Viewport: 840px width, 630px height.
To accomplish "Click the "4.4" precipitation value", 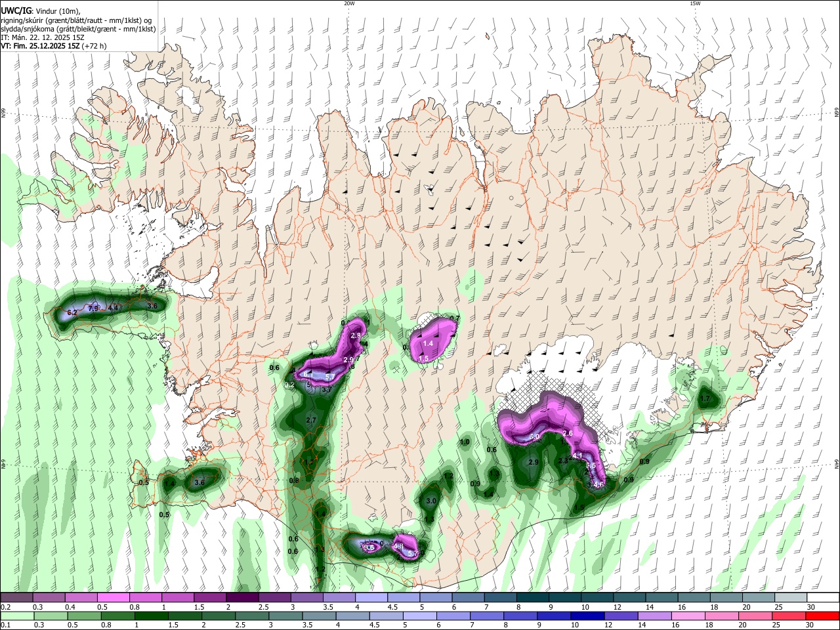I will [113, 307].
